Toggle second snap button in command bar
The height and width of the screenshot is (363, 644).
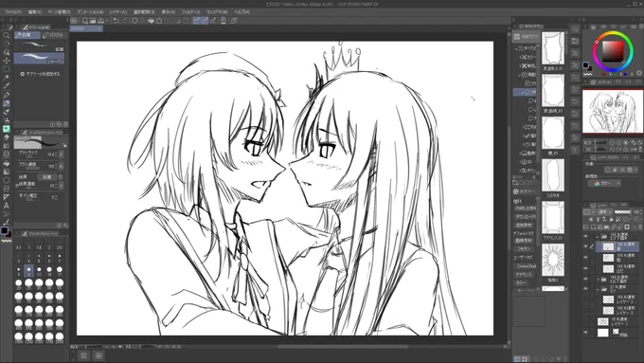(x=205, y=20)
